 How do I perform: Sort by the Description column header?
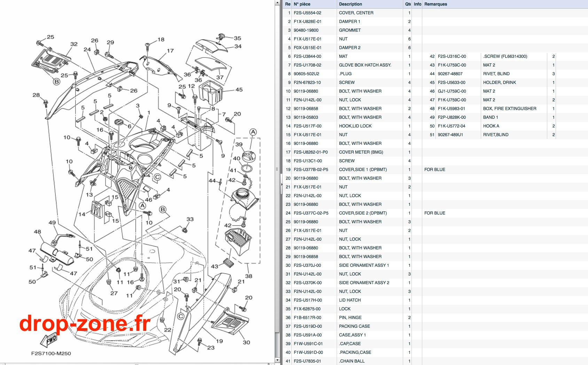(370, 4)
